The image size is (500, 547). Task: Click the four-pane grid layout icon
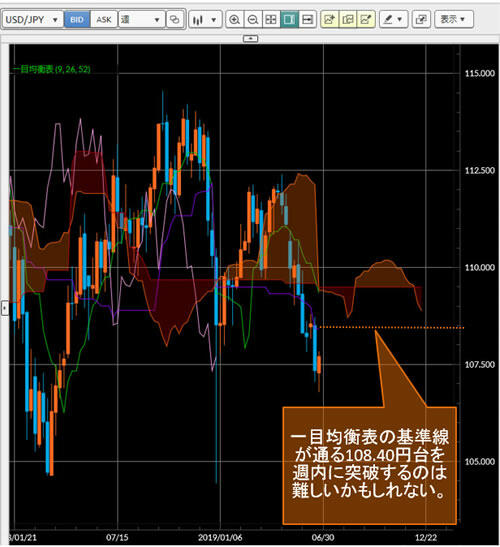click(271, 20)
